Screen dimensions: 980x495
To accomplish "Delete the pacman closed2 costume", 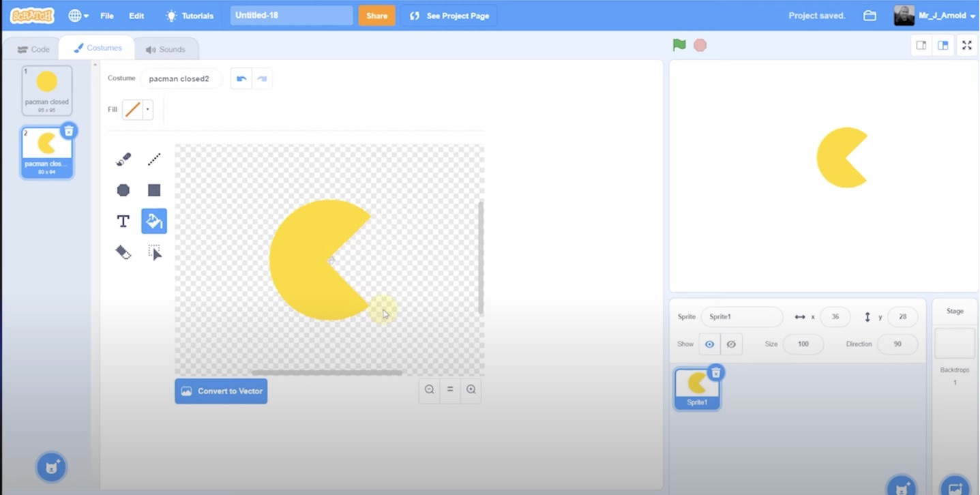I will [69, 131].
